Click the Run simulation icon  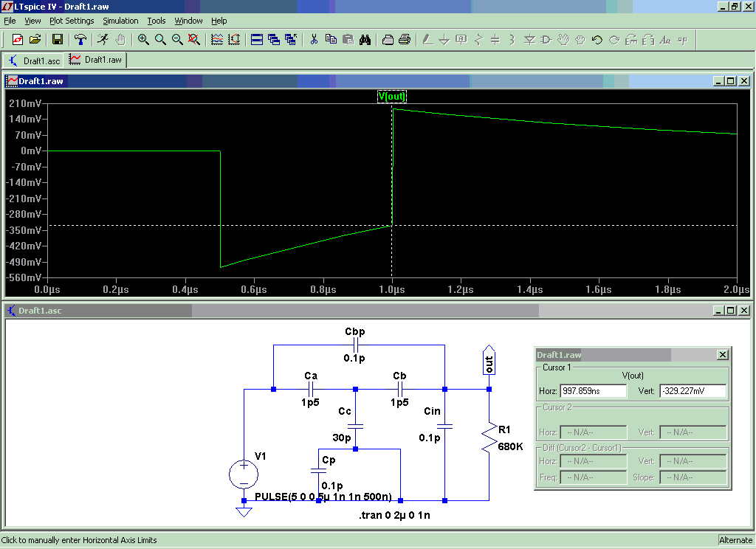click(x=103, y=40)
